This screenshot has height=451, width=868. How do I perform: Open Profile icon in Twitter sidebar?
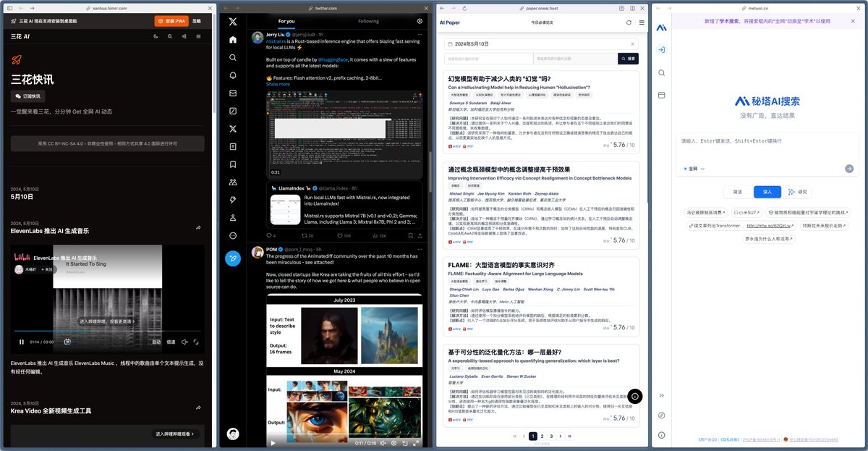coord(233,218)
